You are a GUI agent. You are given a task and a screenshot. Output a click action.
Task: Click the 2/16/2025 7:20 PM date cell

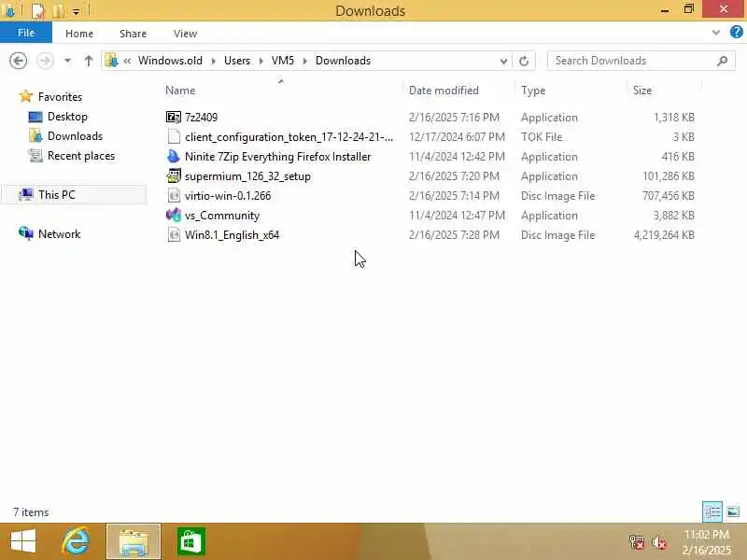point(454,176)
